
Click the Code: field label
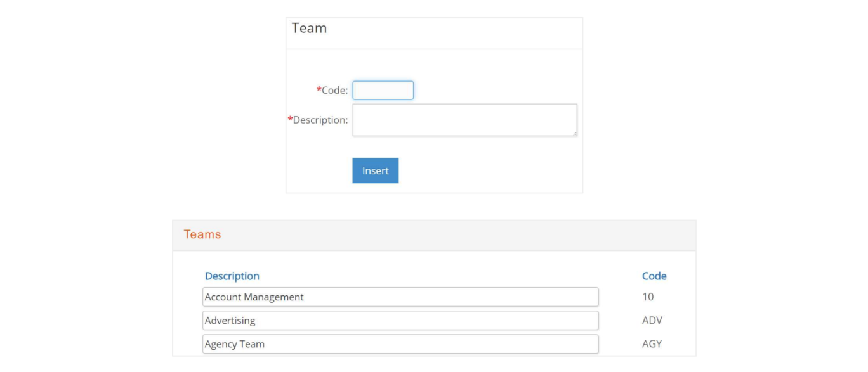point(334,91)
